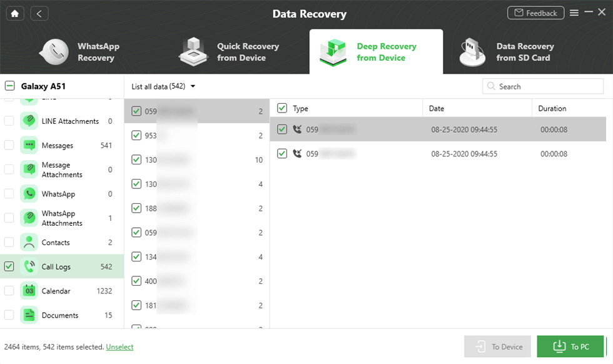Open the hamburger menu icon

coord(574,13)
